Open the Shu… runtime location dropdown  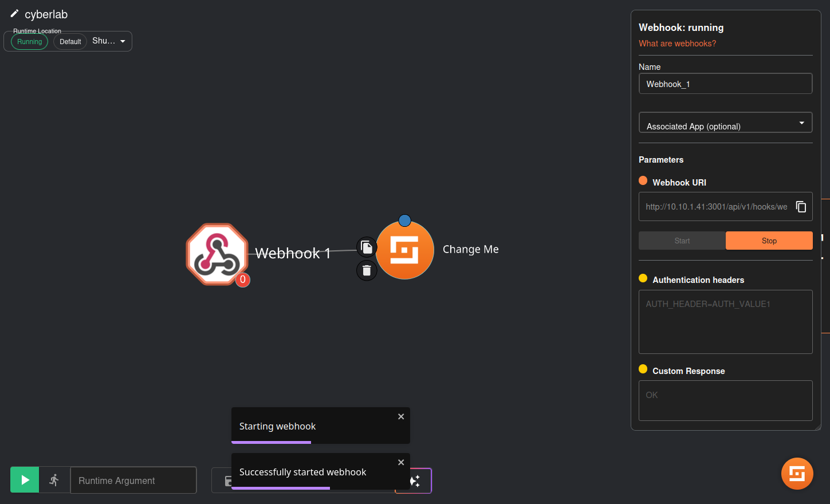point(109,41)
